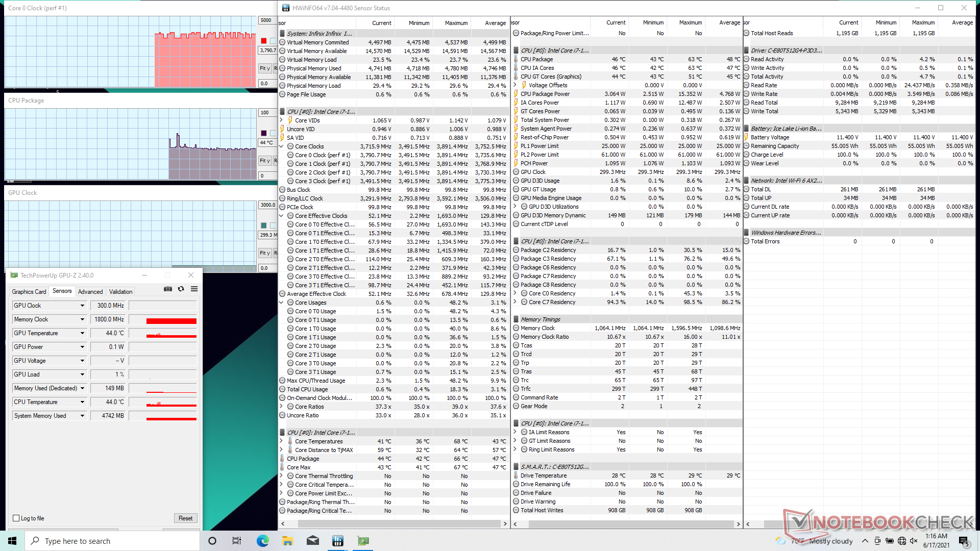This screenshot has height=551, width=980.
Task: Open Mail app from taskbar
Action: point(313,541)
